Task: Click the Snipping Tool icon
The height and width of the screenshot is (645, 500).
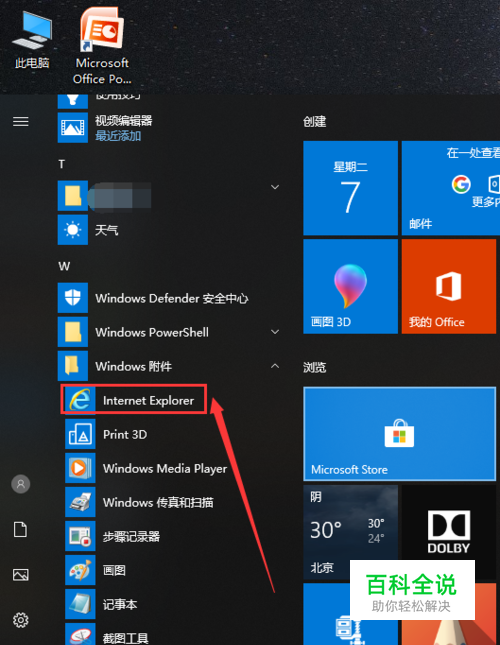Action: coord(80,634)
